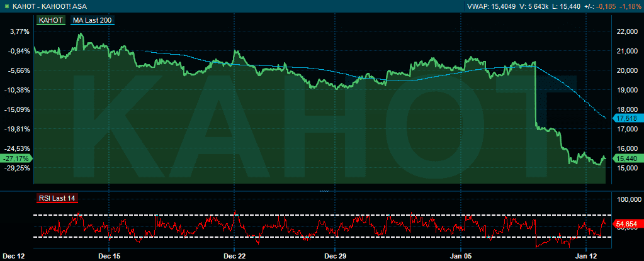Click the Dec 22 date label
The image size is (644, 261).
(x=235, y=256)
